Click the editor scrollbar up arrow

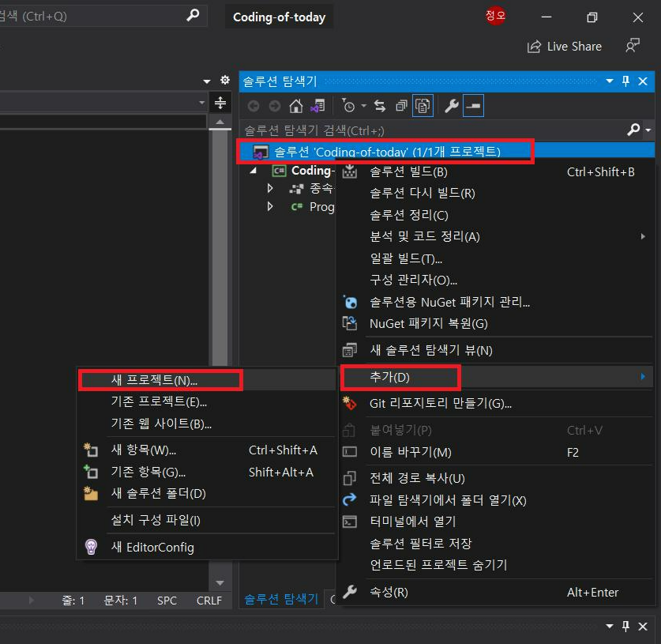220,122
